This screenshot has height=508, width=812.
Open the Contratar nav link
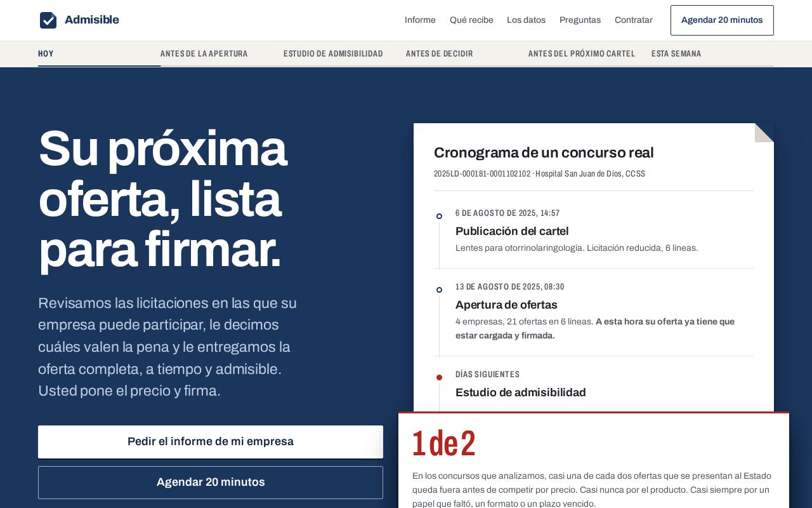(x=633, y=20)
